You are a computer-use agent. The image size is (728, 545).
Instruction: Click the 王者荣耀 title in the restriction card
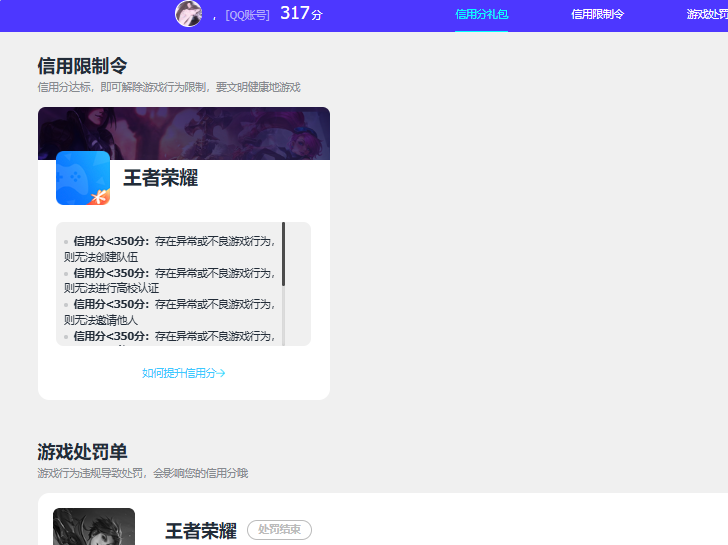161,178
